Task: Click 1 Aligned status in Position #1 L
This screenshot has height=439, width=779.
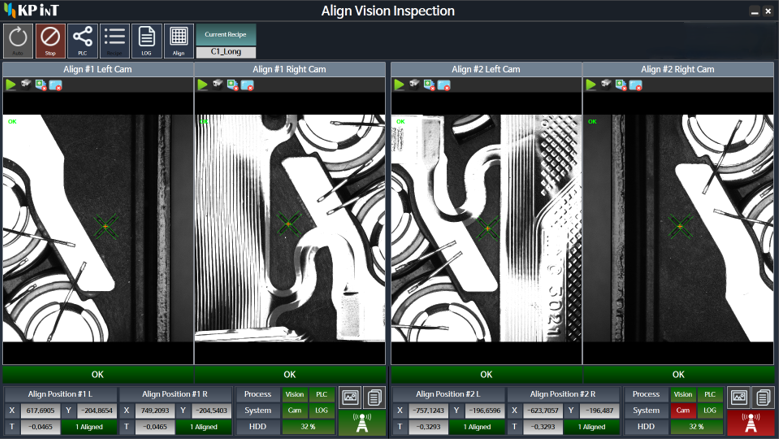Action: coord(89,427)
